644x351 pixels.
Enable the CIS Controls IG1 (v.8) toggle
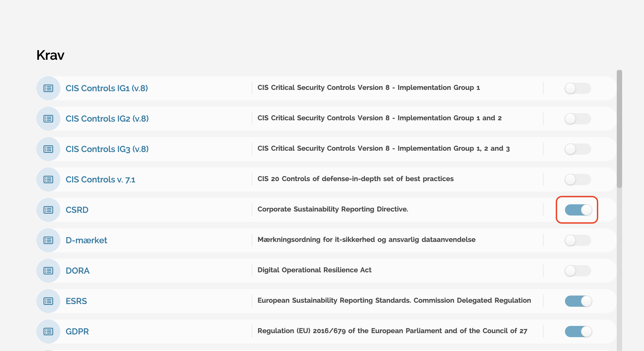tap(578, 88)
